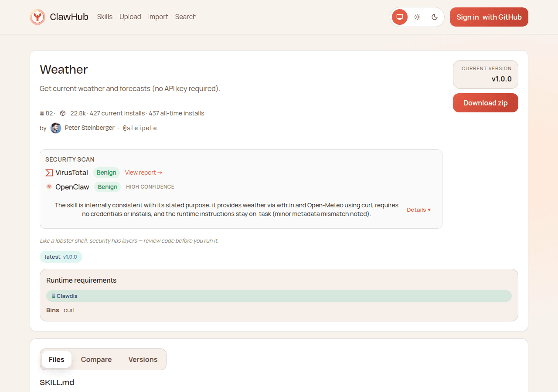
Task: Switch to the Compare tab
Action: pyautogui.click(x=96, y=359)
